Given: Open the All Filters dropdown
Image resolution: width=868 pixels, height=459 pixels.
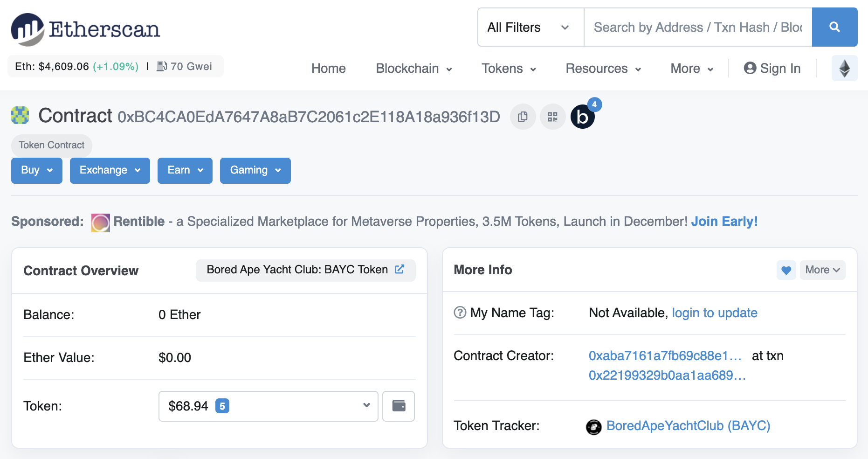Looking at the screenshot, I should 530,27.
